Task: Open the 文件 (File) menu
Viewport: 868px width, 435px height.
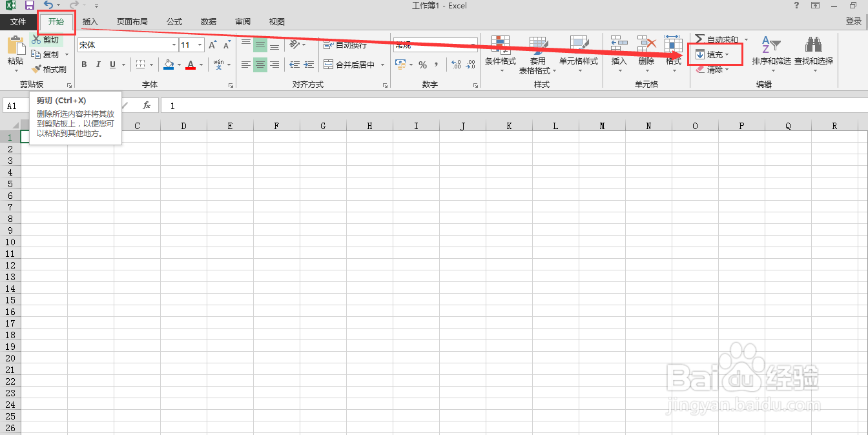Action: tap(18, 21)
